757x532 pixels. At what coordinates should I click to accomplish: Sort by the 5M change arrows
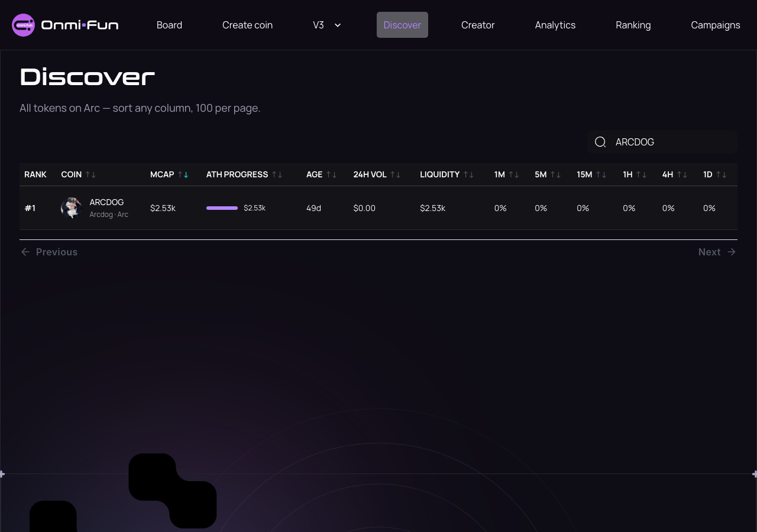coord(556,174)
